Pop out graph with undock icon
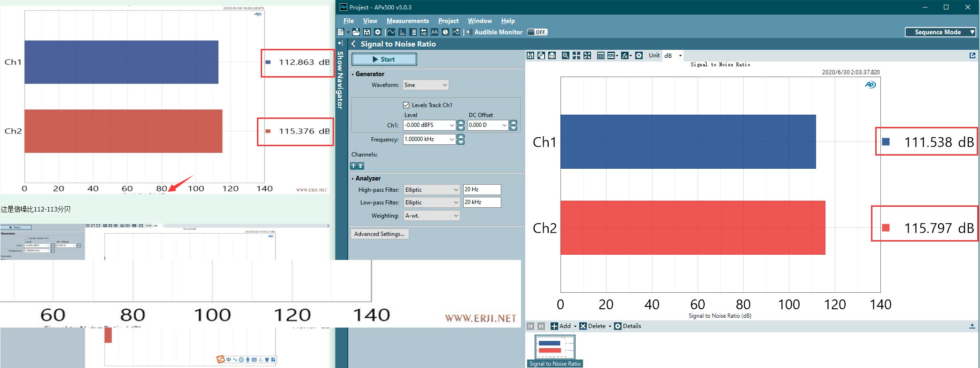980x368 pixels. click(972, 55)
